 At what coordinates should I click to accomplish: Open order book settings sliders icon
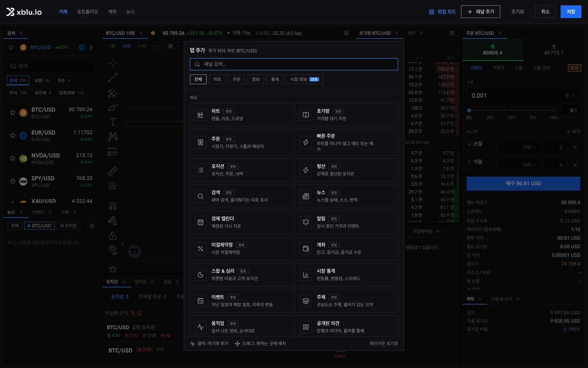click(x=452, y=33)
